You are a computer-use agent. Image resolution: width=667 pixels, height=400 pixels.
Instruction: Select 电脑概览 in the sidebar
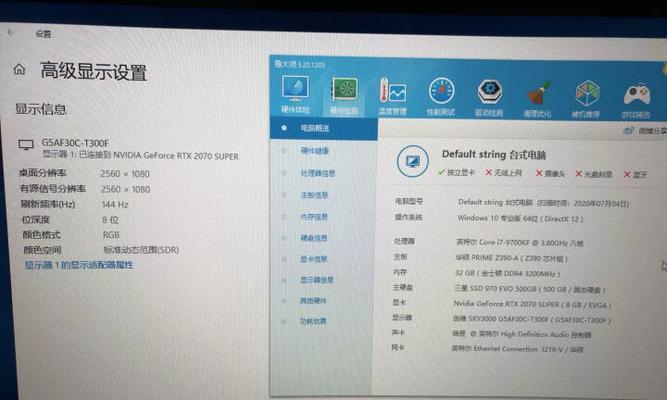tap(324, 128)
